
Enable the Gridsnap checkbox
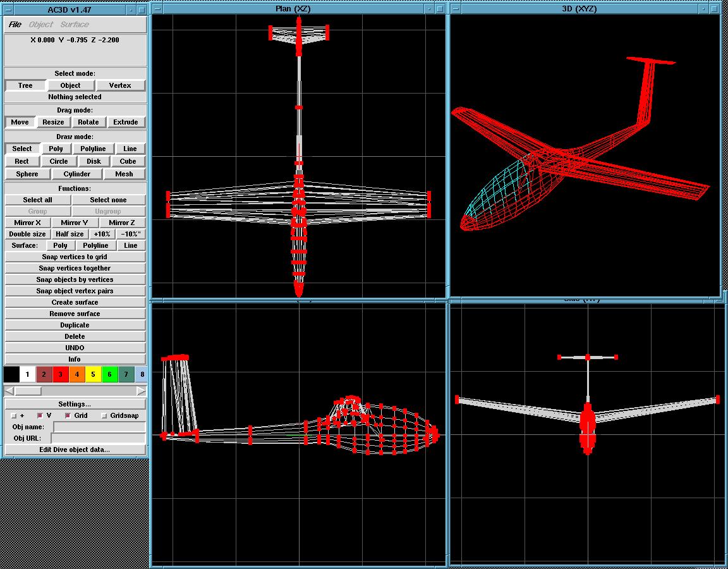click(x=105, y=416)
